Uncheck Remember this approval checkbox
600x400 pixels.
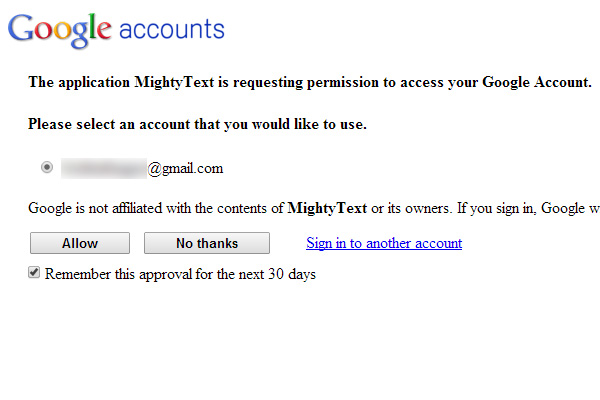pyautogui.click(x=34, y=273)
